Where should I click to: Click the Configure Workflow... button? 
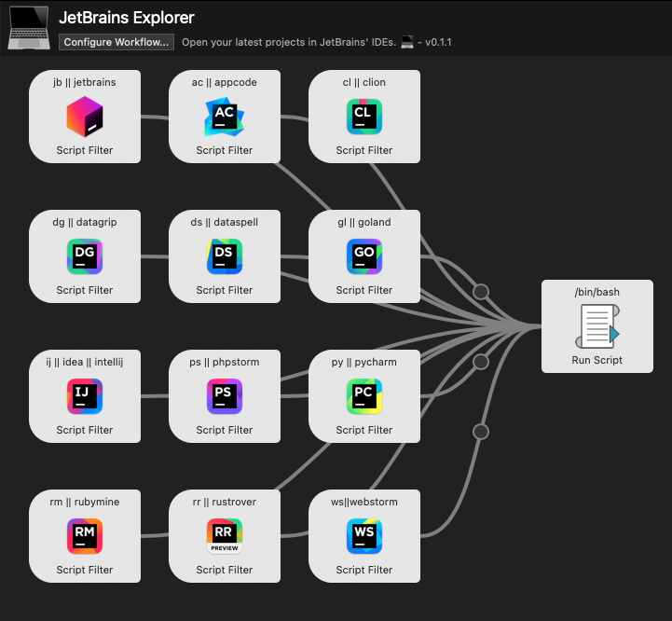[x=117, y=42]
